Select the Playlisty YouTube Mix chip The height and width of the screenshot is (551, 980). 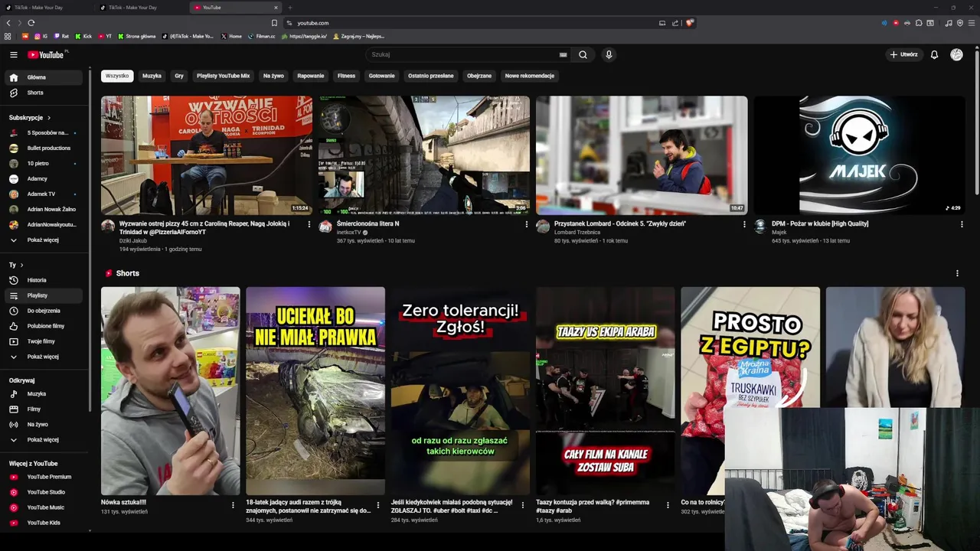tap(224, 76)
